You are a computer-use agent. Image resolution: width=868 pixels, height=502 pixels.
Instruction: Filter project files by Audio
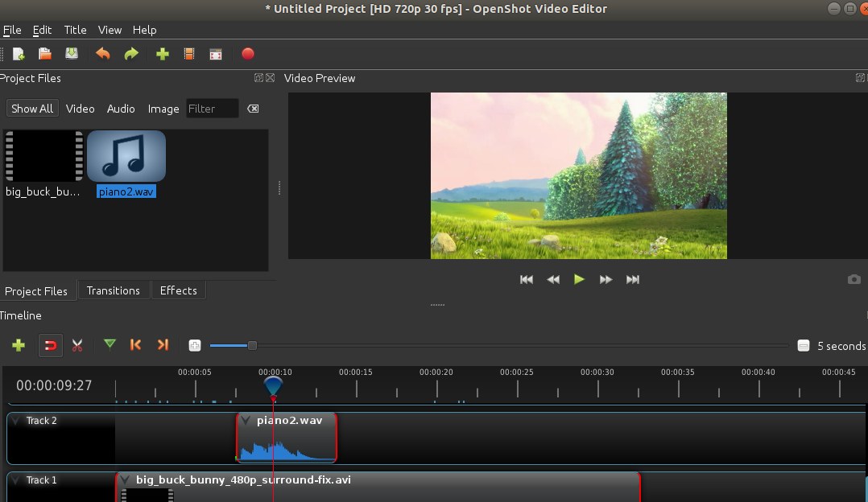(121, 109)
